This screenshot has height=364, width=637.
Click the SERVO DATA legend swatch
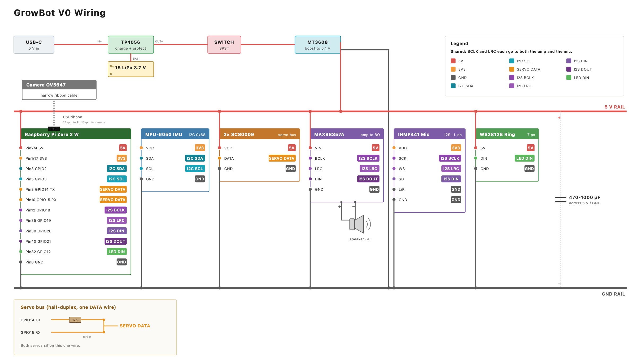pyautogui.click(x=512, y=69)
